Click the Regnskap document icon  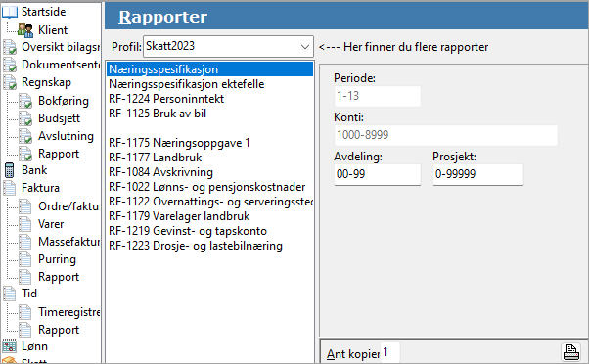[10, 82]
